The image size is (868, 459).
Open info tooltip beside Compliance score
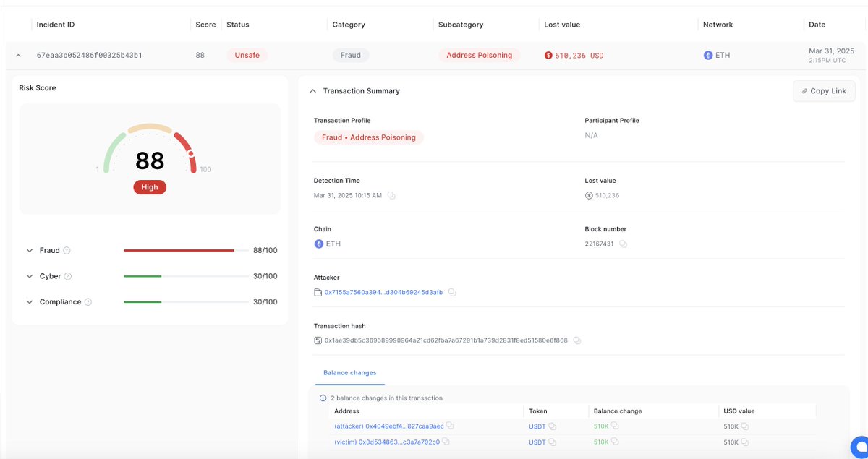(x=88, y=302)
